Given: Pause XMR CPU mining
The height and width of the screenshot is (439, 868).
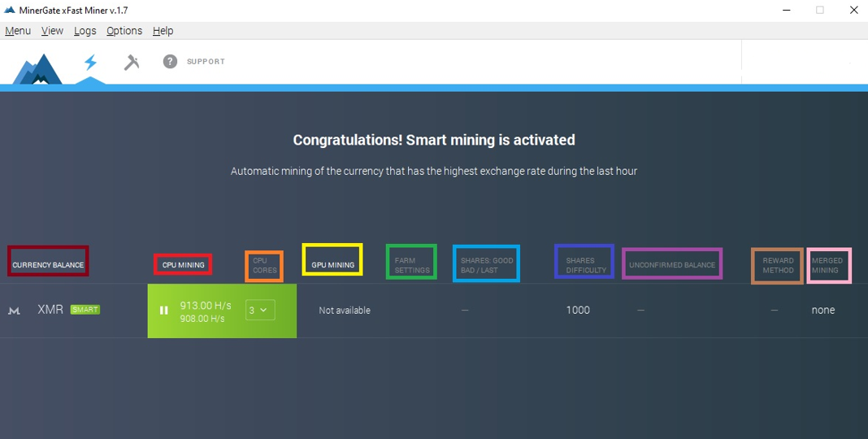Looking at the screenshot, I should [163, 310].
